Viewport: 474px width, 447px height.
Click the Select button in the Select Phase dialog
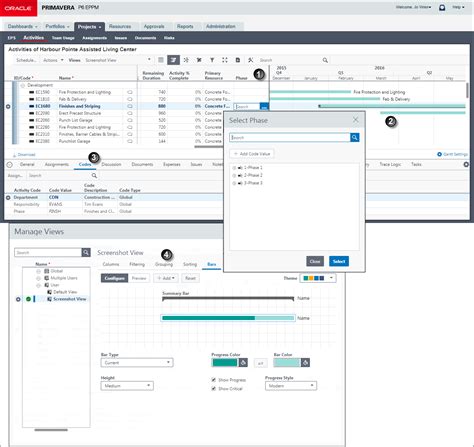coord(339,261)
